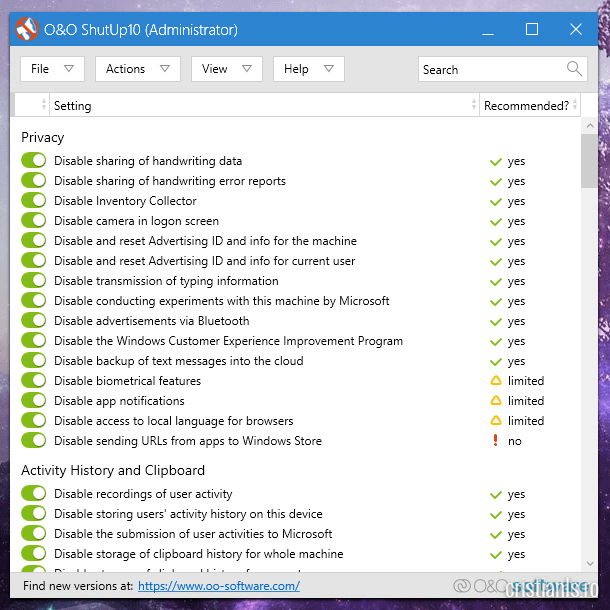Sort list by Setting column header
Viewport: 610px width, 610px height.
pyautogui.click(x=264, y=105)
